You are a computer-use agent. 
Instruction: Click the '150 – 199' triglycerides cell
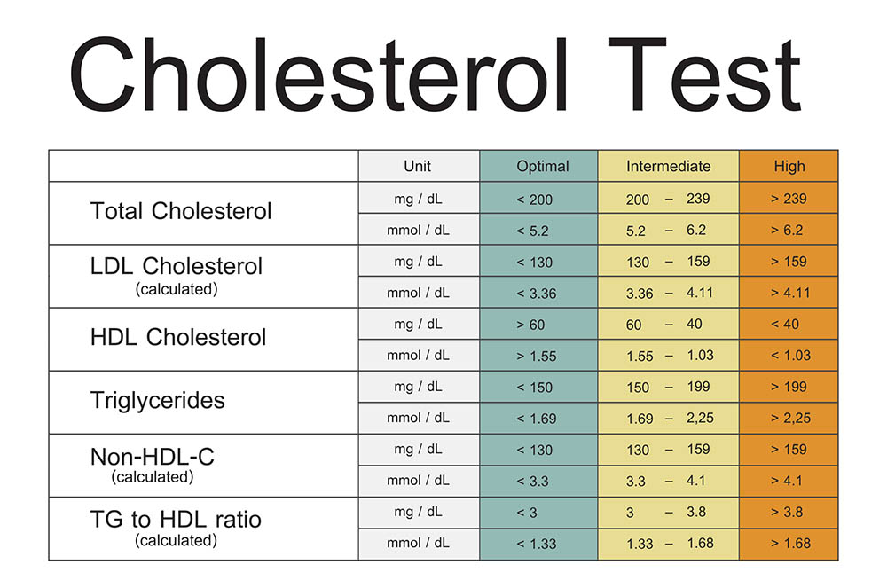coord(668,387)
